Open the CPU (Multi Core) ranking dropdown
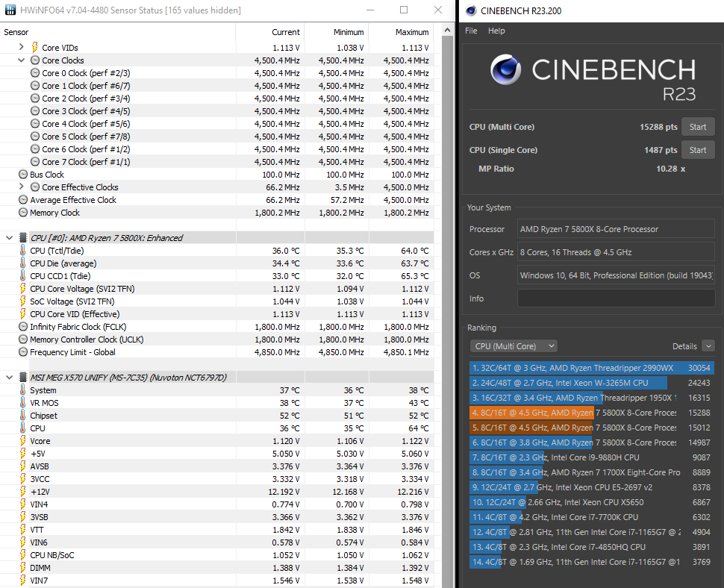 click(514, 346)
